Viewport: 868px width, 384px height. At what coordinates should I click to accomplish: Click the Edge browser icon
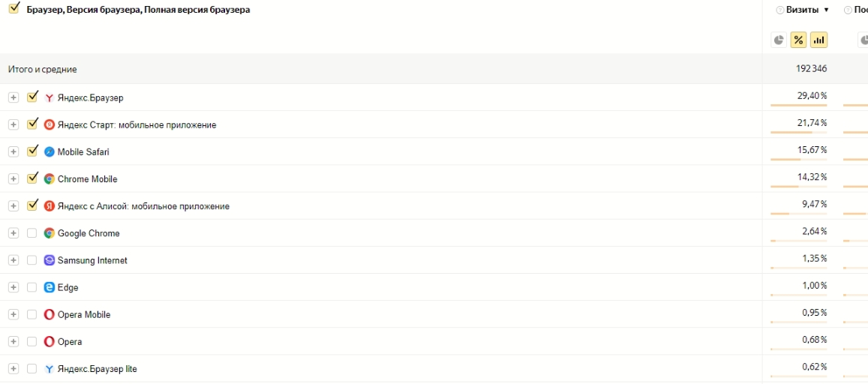(50, 287)
